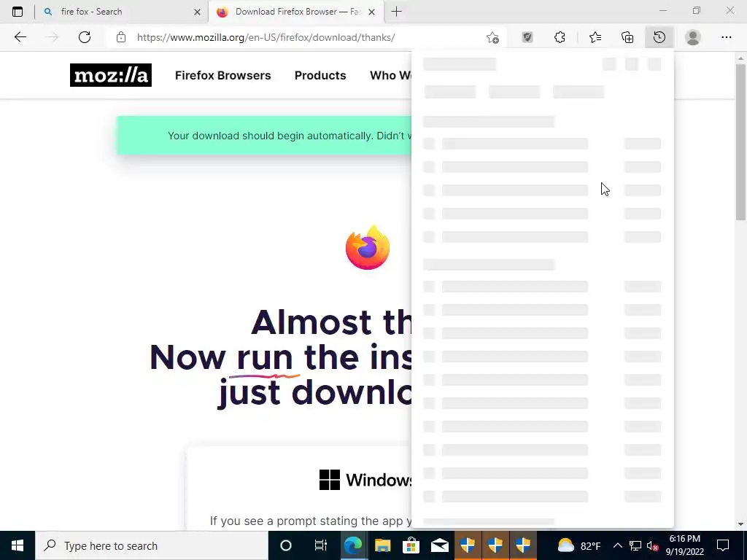Open the tracking shield extension icon
This screenshot has height=560, width=747.
click(527, 37)
